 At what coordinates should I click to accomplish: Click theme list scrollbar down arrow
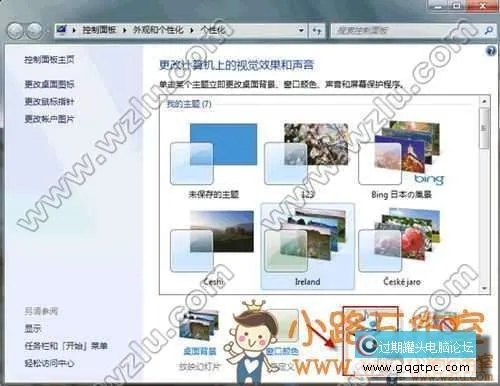coord(484,288)
